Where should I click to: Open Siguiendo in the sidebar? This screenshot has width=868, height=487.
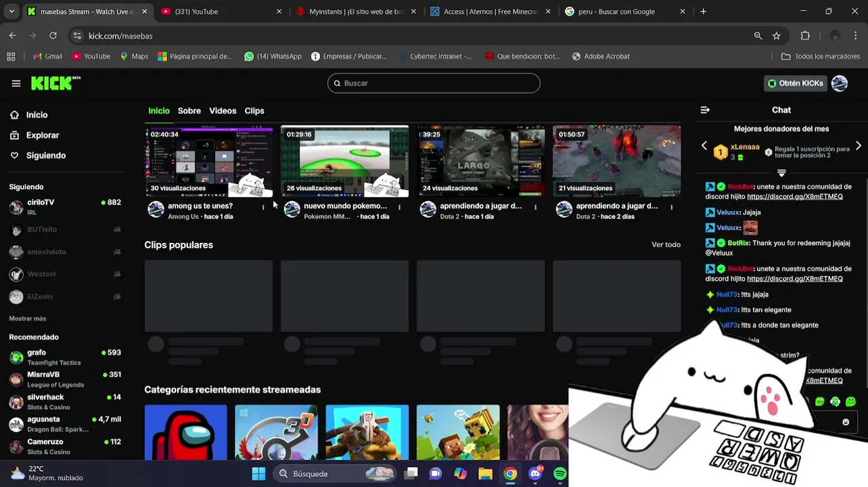point(46,156)
